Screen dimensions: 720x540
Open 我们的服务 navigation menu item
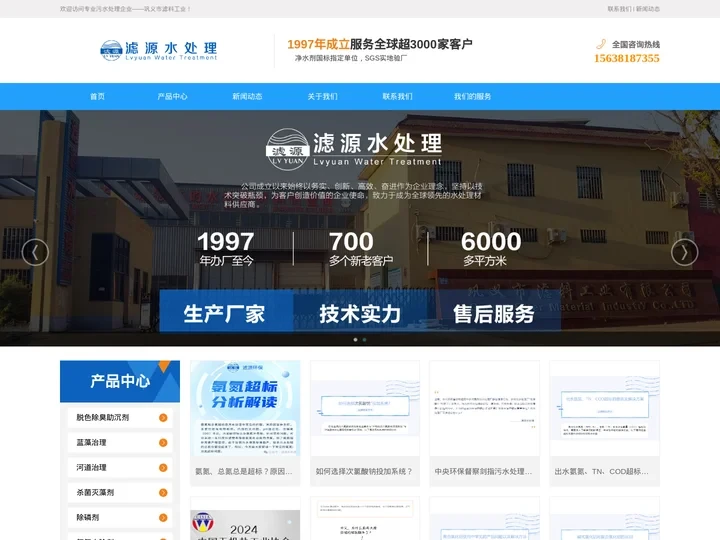click(x=472, y=96)
